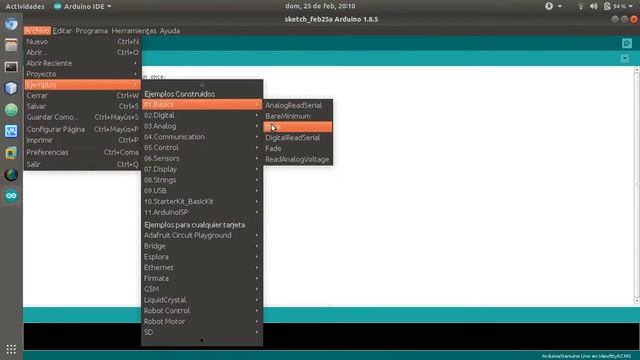Viewport: 640px width, 360px height.
Task: Expand Adafruit Circuit Playground examples
Action: click(202, 236)
